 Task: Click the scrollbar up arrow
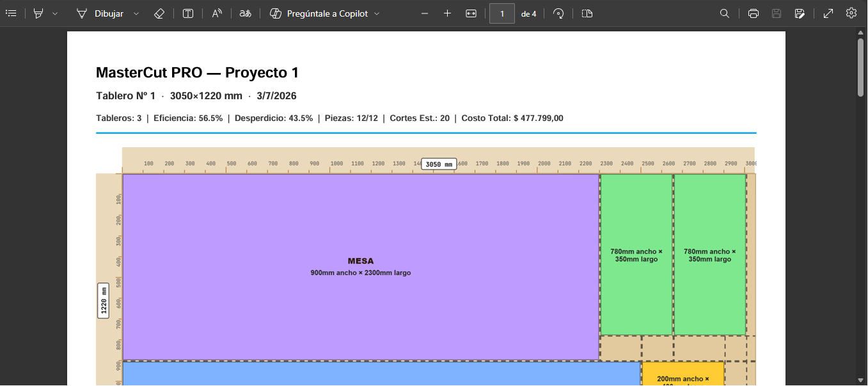tap(861, 32)
